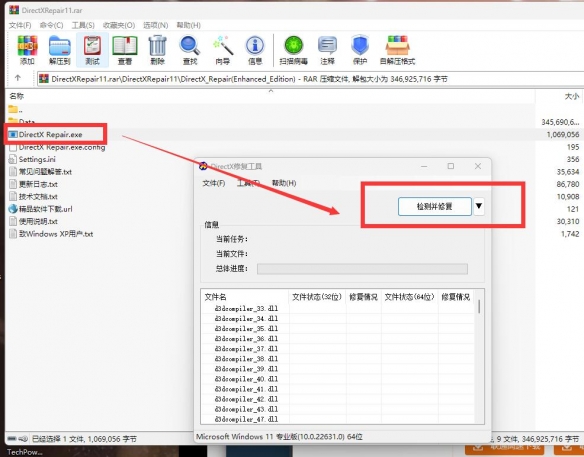The width and height of the screenshot is (584, 457).
Task: Select d3dcompiler_43.dll row
Action: point(246,409)
